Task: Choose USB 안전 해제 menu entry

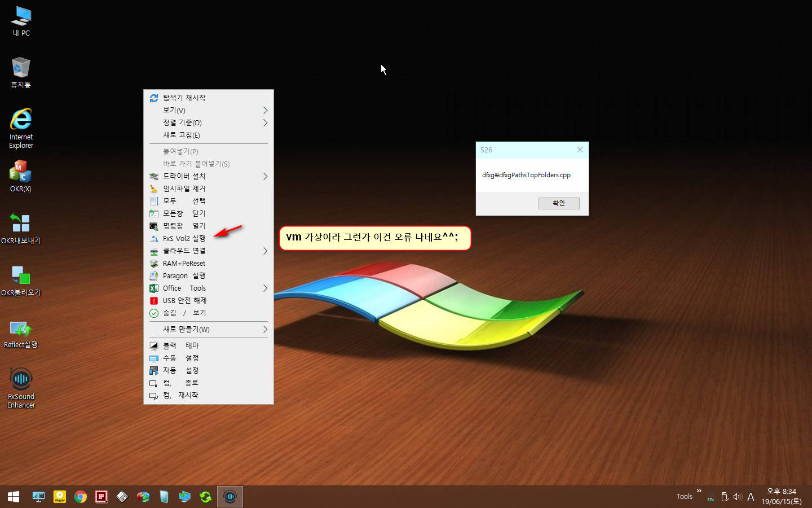Action: [x=209, y=300]
